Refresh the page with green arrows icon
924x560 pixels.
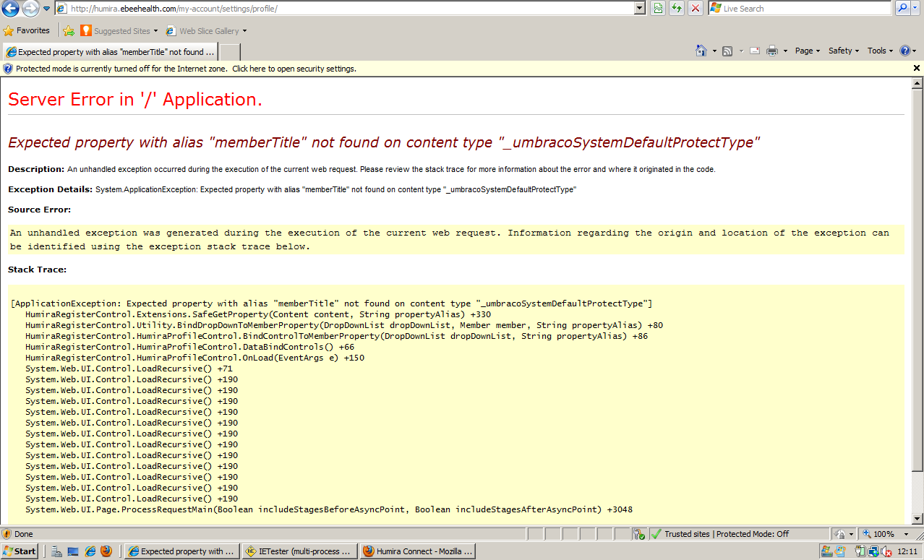pyautogui.click(x=677, y=9)
